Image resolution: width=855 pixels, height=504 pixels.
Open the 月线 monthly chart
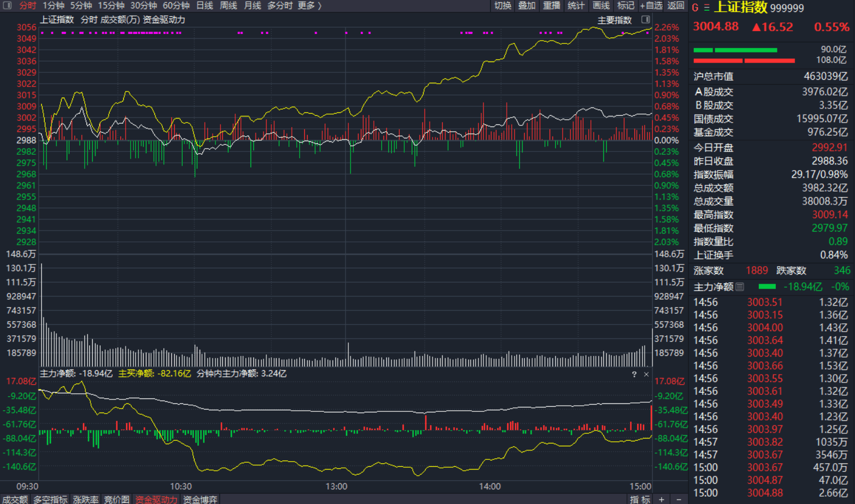coord(253,6)
